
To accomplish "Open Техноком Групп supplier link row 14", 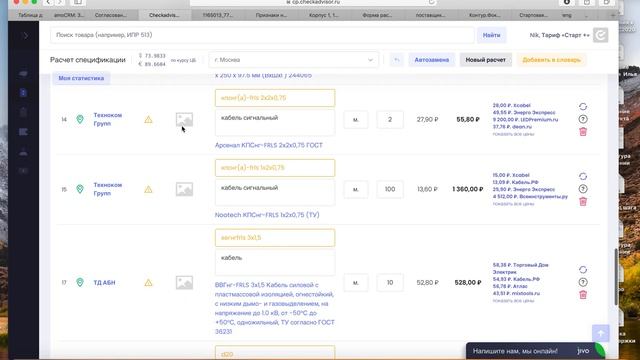I will pos(108,119).
